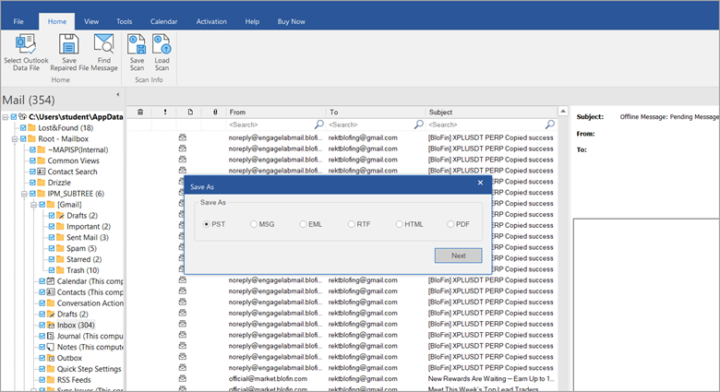Collapse the Root - Mailbox tree node
This screenshot has width=720, height=392.
pos(15,139)
